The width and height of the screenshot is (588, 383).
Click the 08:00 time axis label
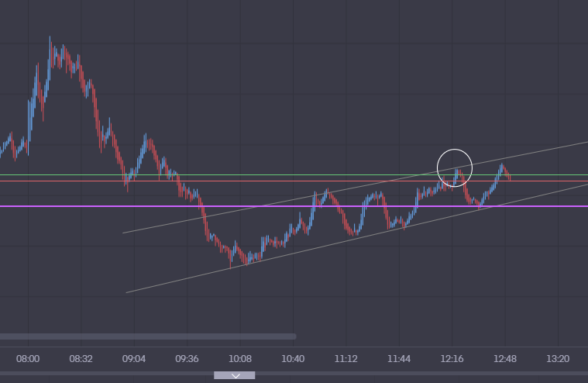[28, 359]
